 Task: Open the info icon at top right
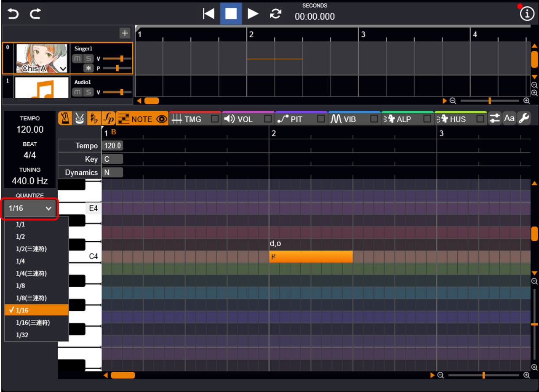527,14
